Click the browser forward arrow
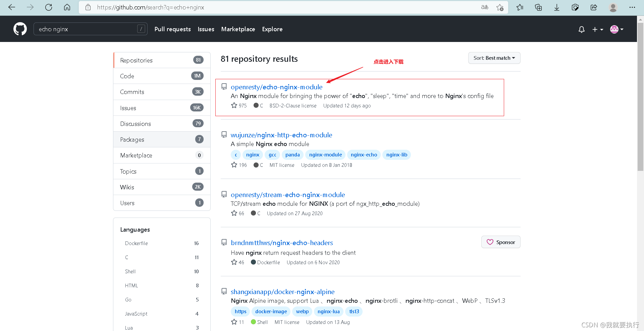Screen dimensions: 644x331 (30, 7)
